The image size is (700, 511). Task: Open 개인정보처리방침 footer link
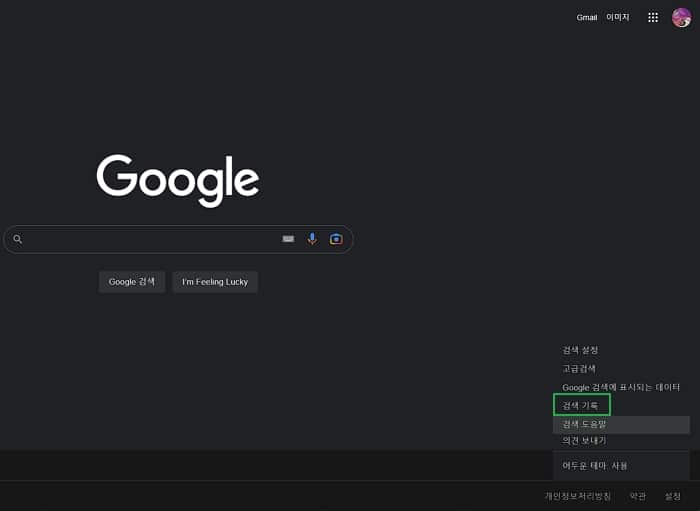click(578, 496)
